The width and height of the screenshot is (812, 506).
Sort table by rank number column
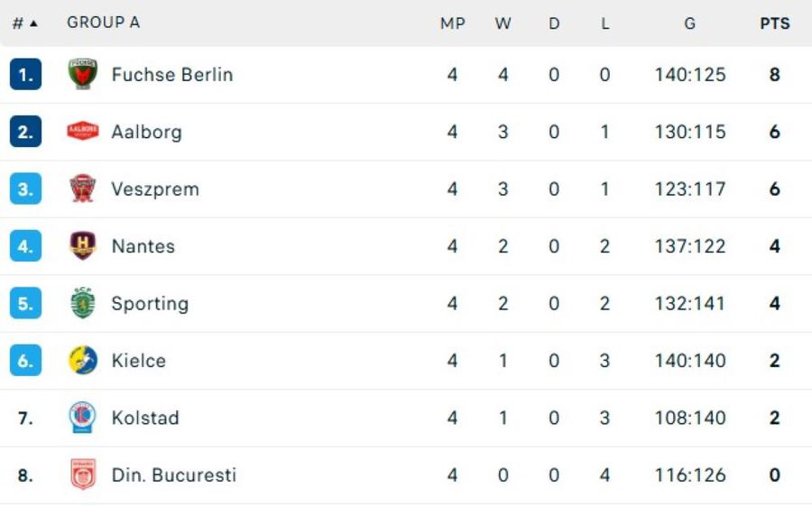click(24, 23)
